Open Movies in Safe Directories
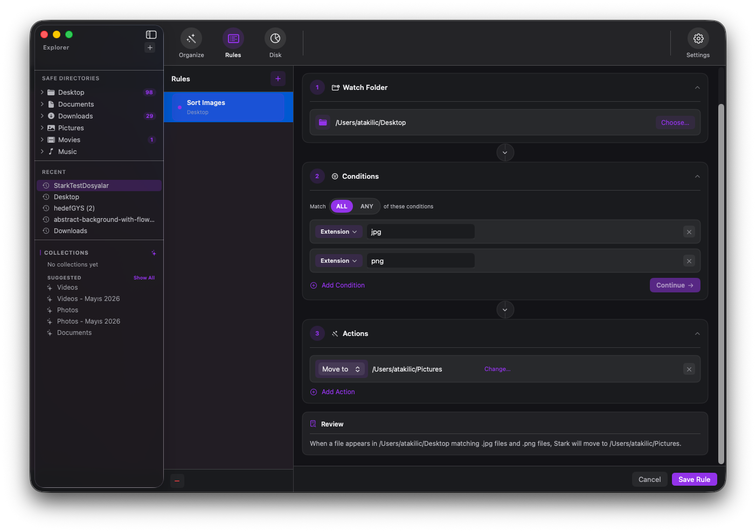 [x=69, y=140]
